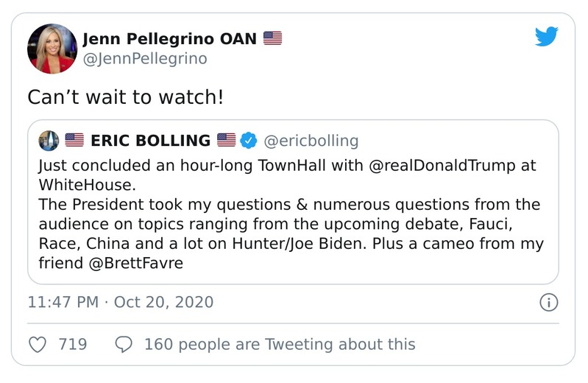
Task: Click the ERIC BOLLING name in quoted tweet
Action: point(150,140)
